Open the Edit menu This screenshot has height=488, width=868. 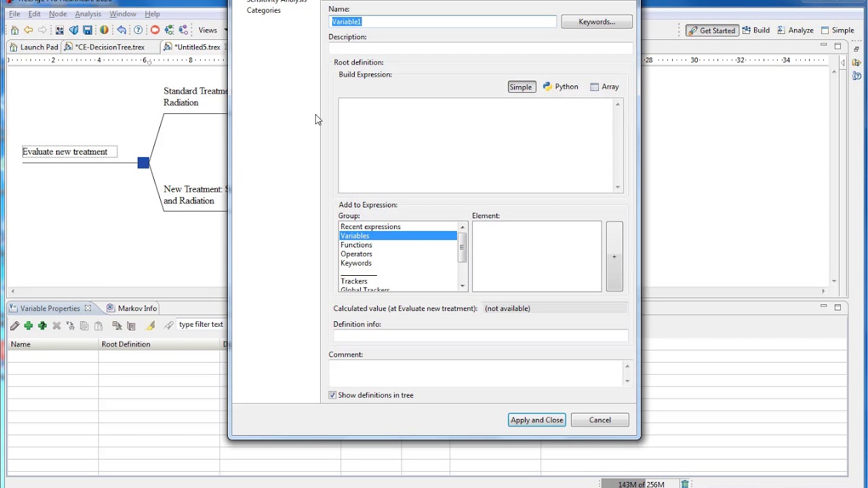click(x=35, y=14)
